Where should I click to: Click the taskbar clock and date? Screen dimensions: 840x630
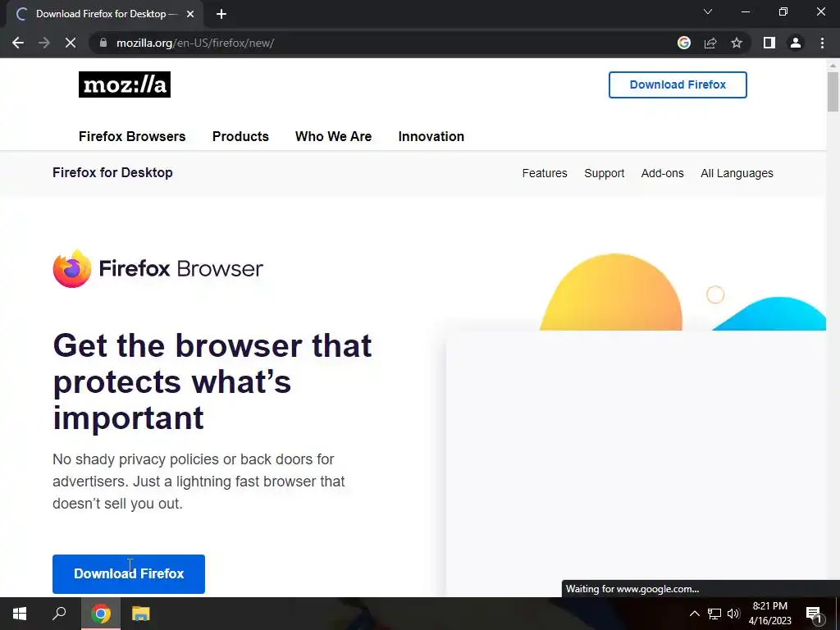(x=769, y=614)
